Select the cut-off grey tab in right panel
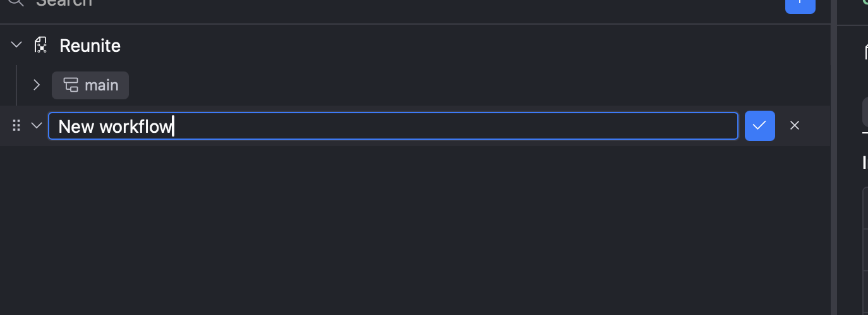This screenshot has width=868, height=315. click(865, 112)
